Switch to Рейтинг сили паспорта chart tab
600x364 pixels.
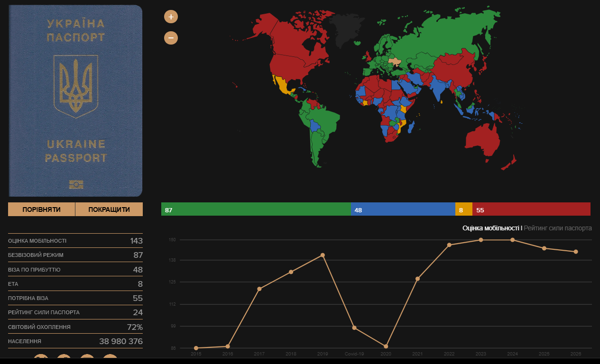pos(558,228)
